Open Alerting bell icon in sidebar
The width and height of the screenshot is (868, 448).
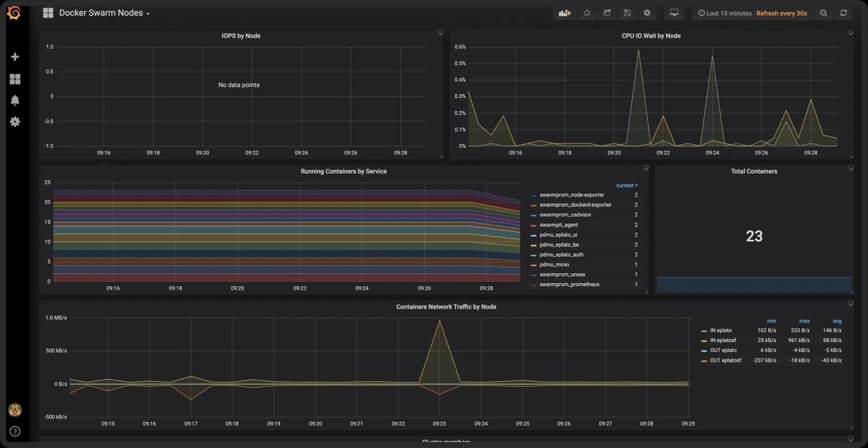(x=15, y=101)
